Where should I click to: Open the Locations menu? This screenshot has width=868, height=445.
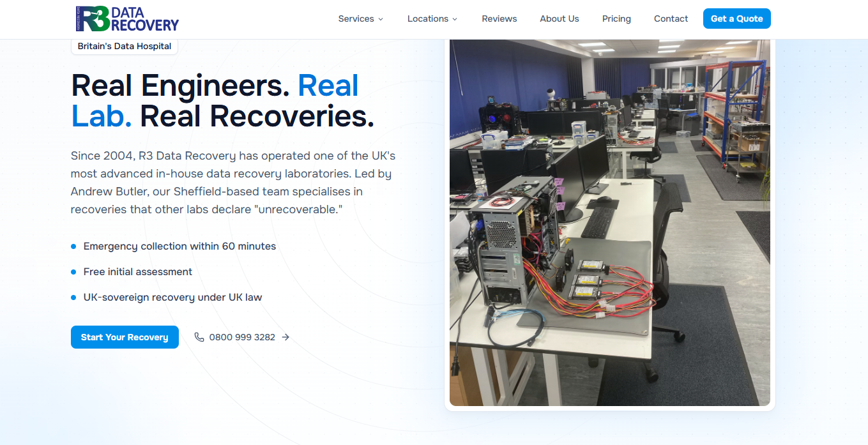click(x=432, y=19)
